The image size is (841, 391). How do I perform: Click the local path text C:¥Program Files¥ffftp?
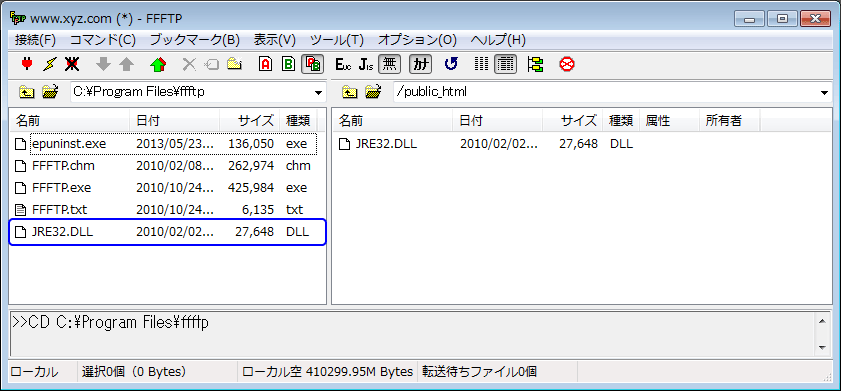[138, 92]
